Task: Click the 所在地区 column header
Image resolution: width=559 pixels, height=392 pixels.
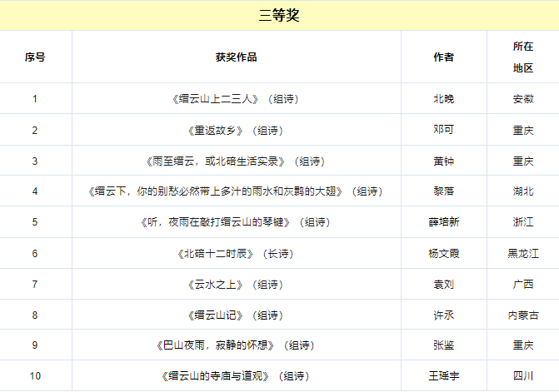Action: pos(522,57)
